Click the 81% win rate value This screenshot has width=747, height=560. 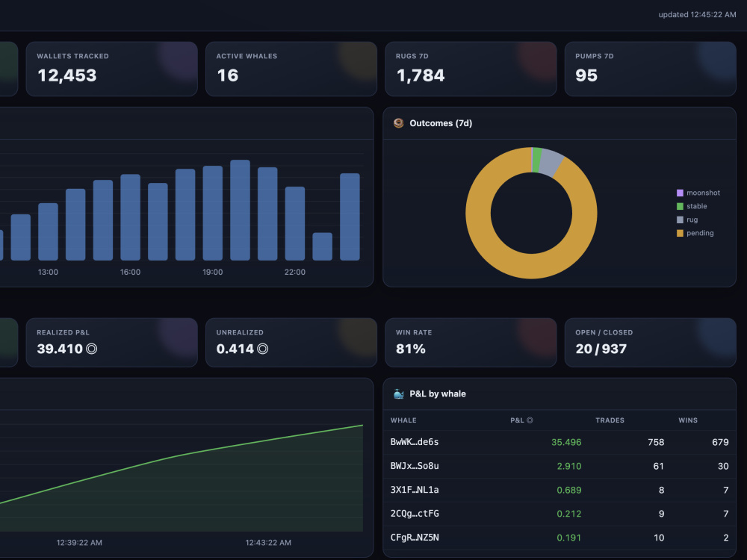coord(411,349)
